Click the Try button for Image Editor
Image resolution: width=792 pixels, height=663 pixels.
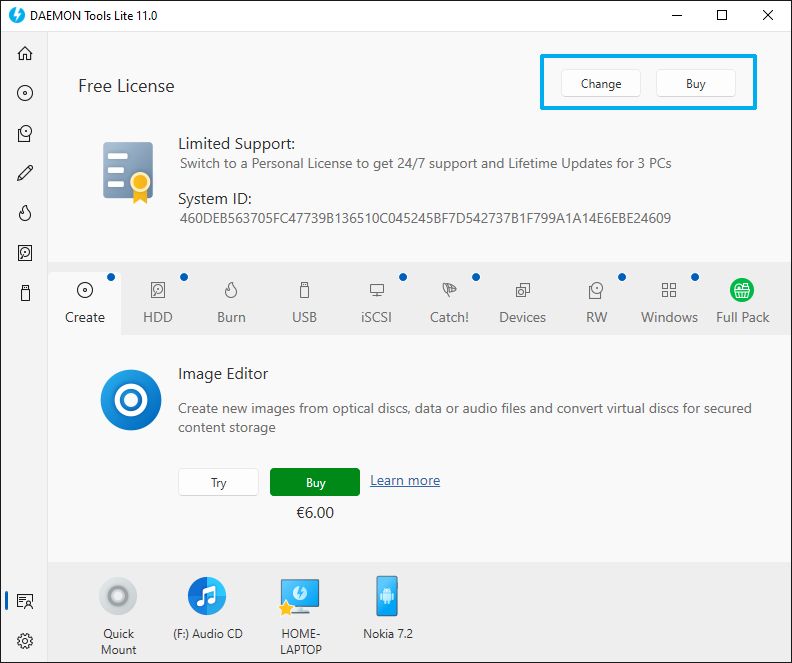pos(218,482)
